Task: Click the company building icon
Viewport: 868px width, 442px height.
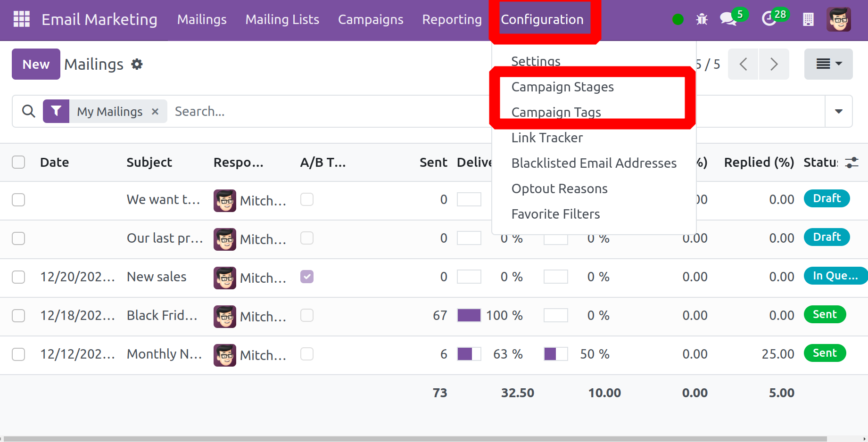Action: [808, 19]
